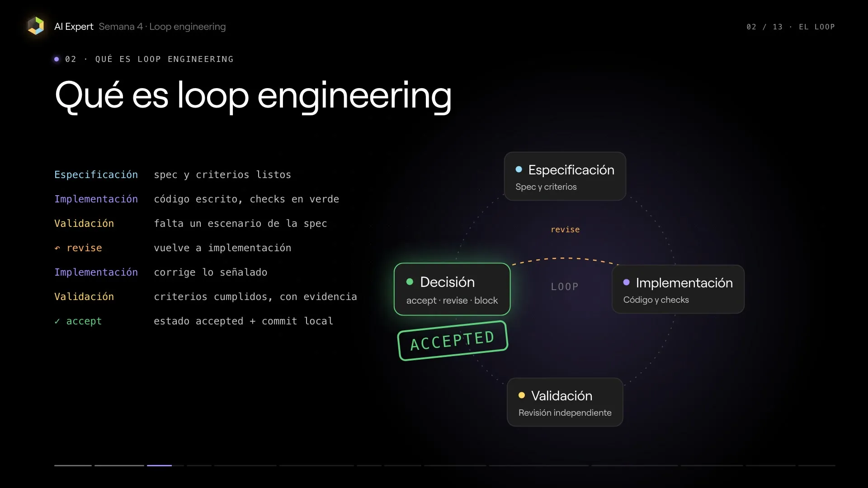
Task: Click the 'AI Expert' header label
Action: pos(74,27)
